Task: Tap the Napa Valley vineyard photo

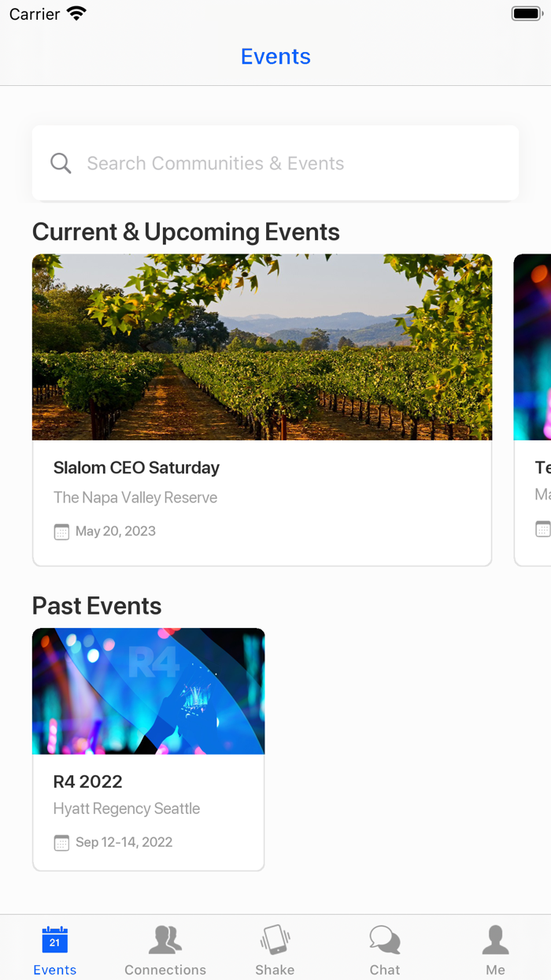Action: click(x=262, y=347)
